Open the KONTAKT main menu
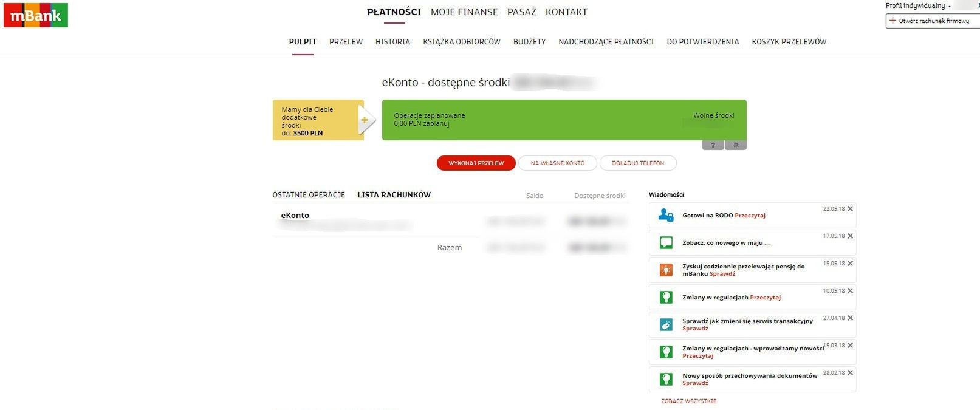 [566, 12]
